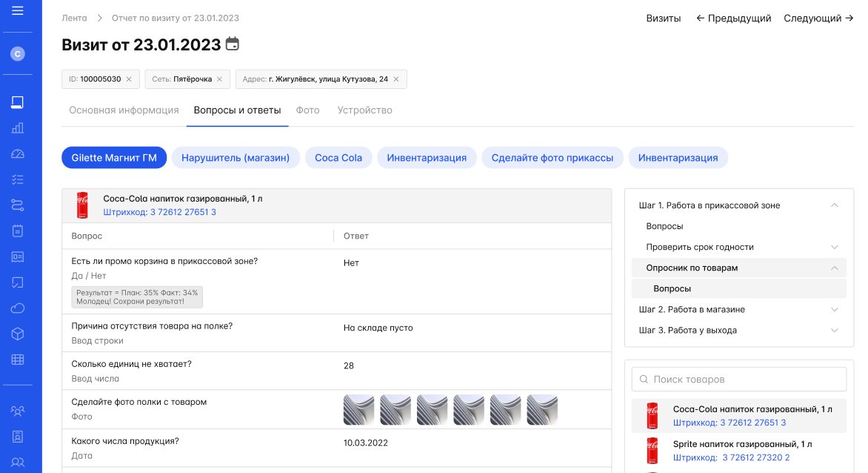This screenshot has height=473, width=868.
Task: Open the cloud icon in sidebar
Action: [18, 308]
